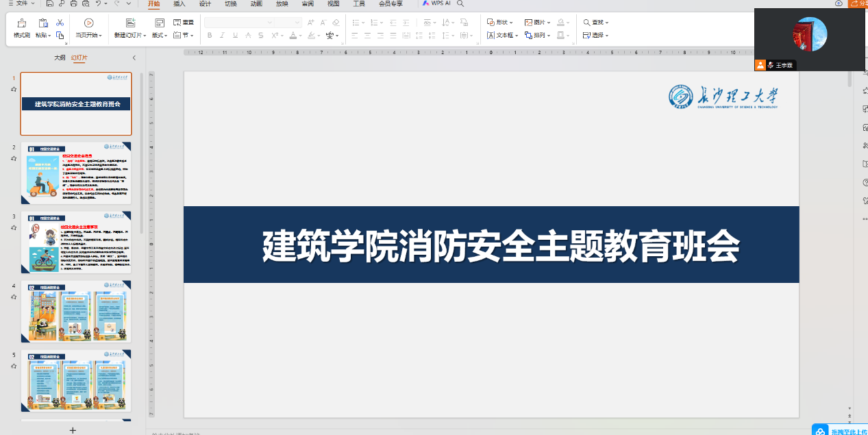The width and height of the screenshot is (868, 435).
Task: Click the Save icon in quick toolbar
Action: pos(50,3)
